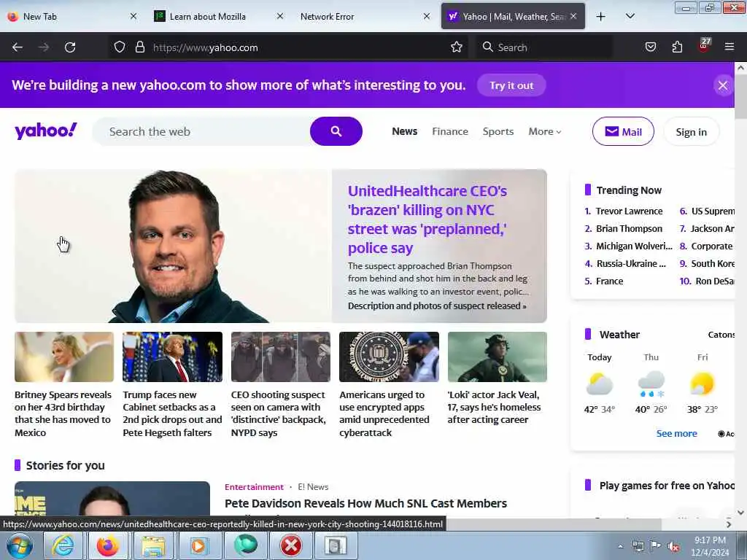Open a new tab with plus button
The height and width of the screenshot is (560, 747).
(x=601, y=17)
